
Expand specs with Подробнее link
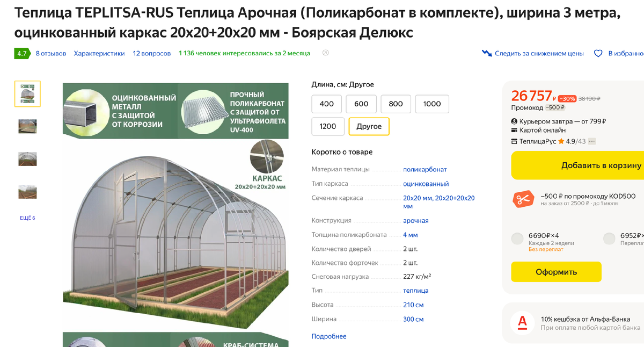tap(329, 337)
